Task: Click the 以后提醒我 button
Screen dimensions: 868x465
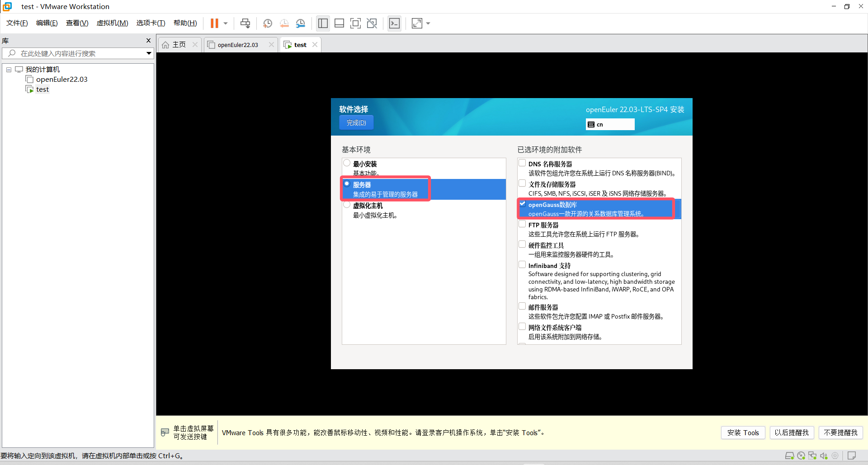Action: click(x=792, y=432)
